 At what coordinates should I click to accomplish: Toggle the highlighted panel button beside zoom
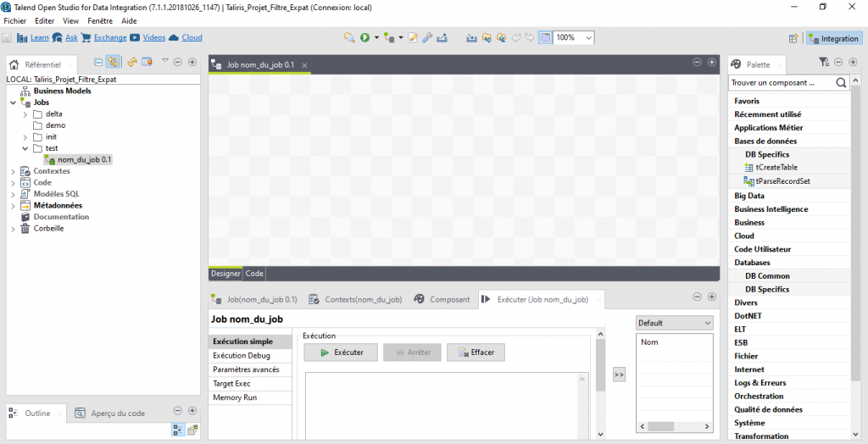[x=545, y=37]
